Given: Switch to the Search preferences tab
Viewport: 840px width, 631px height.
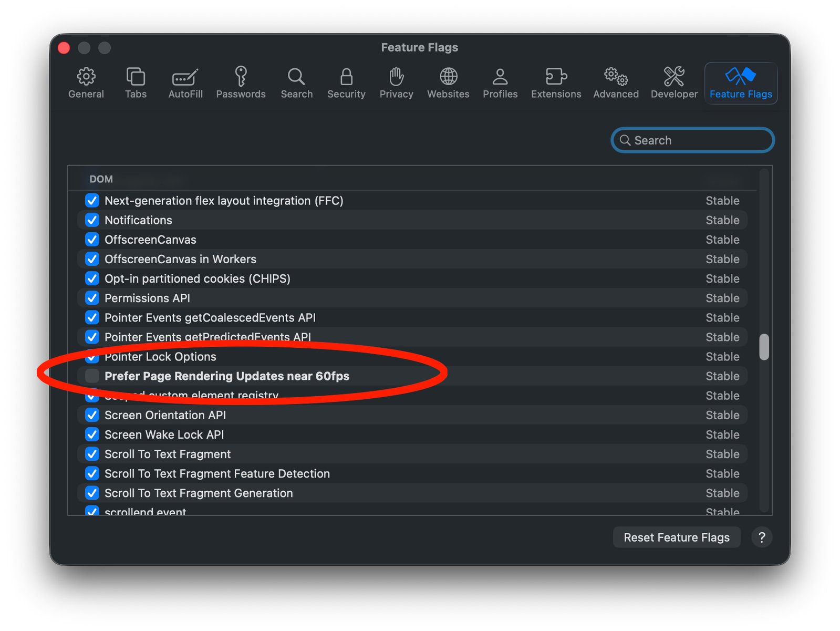Looking at the screenshot, I should 296,83.
